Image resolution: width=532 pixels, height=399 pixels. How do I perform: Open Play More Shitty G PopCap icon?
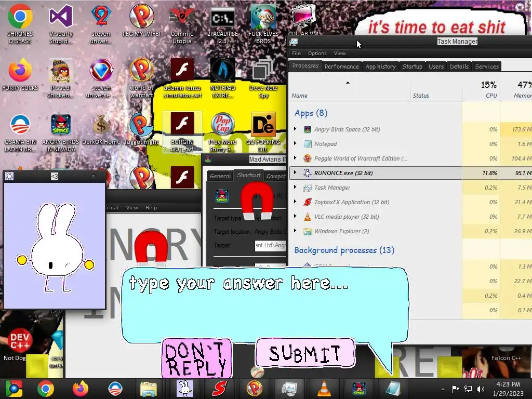coord(222,132)
